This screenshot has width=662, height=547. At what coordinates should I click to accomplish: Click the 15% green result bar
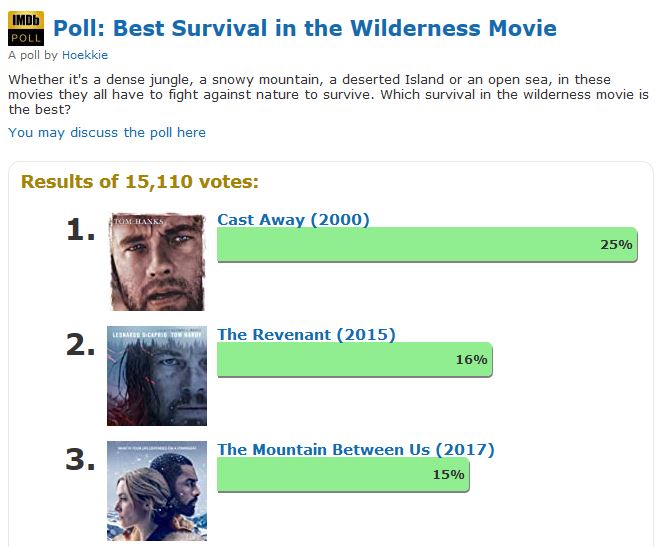tap(343, 475)
